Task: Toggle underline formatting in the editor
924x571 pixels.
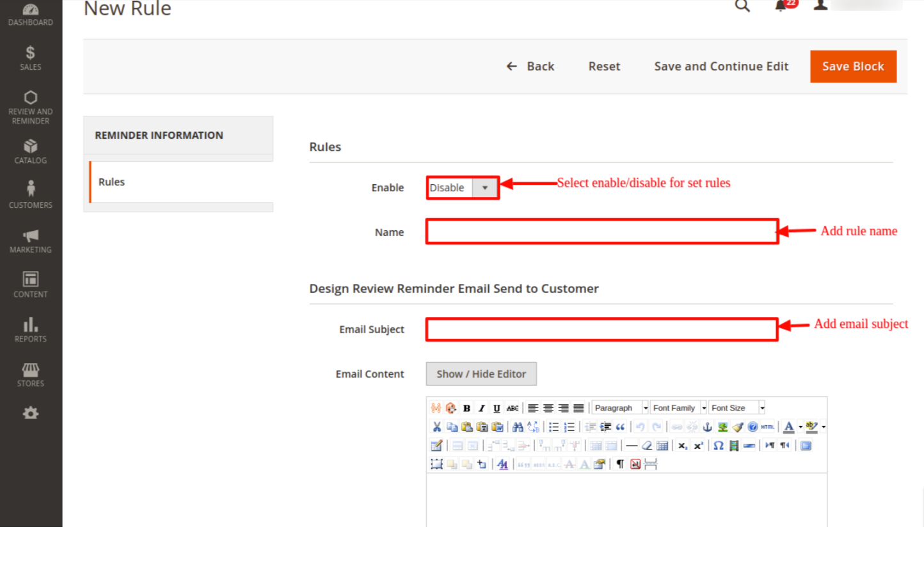Action: [497, 408]
